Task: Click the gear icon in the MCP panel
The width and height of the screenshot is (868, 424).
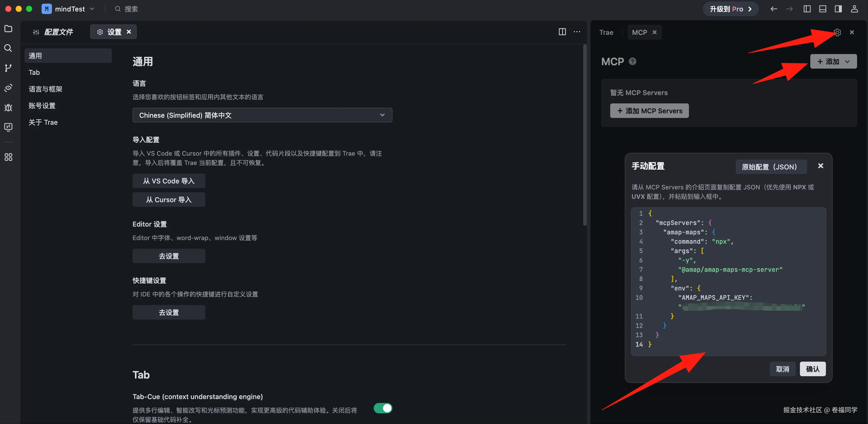Action: [837, 32]
